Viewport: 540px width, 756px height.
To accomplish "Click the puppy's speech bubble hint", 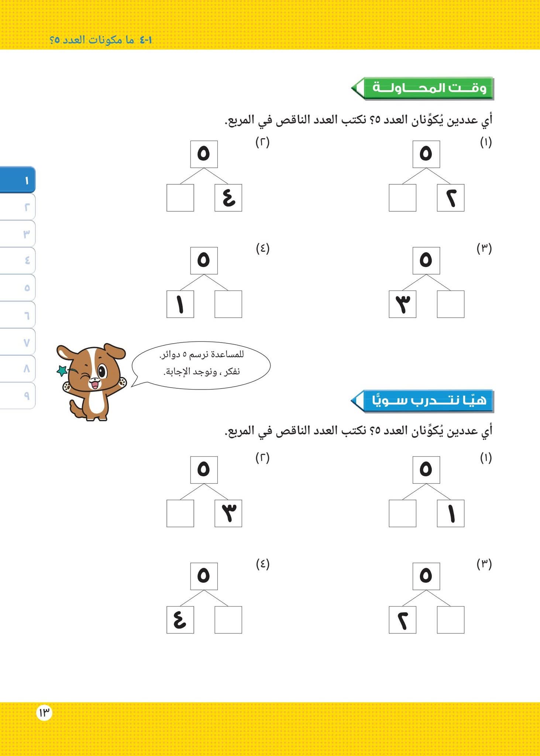I will coord(201,365).
